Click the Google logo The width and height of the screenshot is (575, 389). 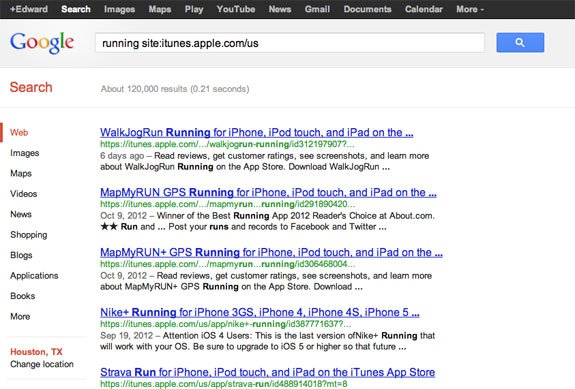[x=42, y=43]
